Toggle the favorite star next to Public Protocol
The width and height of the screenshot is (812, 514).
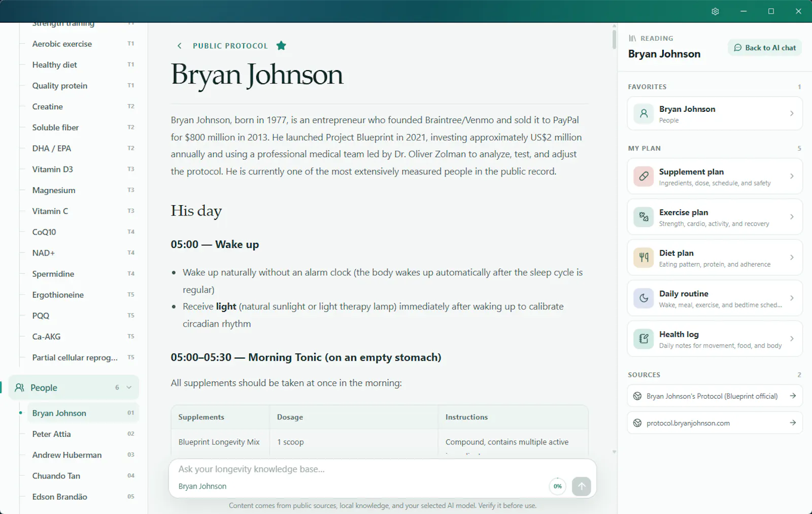click(x=281, y=46)
